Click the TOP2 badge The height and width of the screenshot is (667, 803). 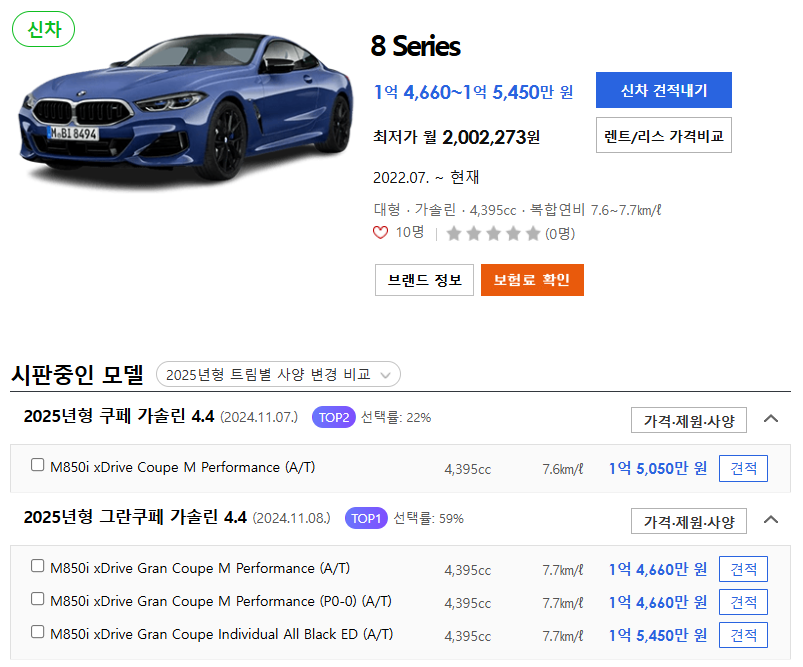click(333, 418)
